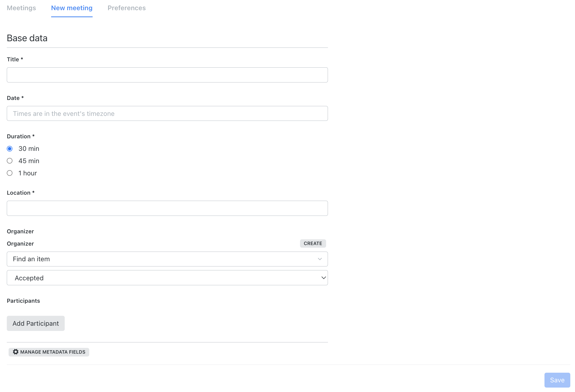Focus the Date field with timezone placeholder
Viewport: 575px width, 392px height.
click(167, 113)
